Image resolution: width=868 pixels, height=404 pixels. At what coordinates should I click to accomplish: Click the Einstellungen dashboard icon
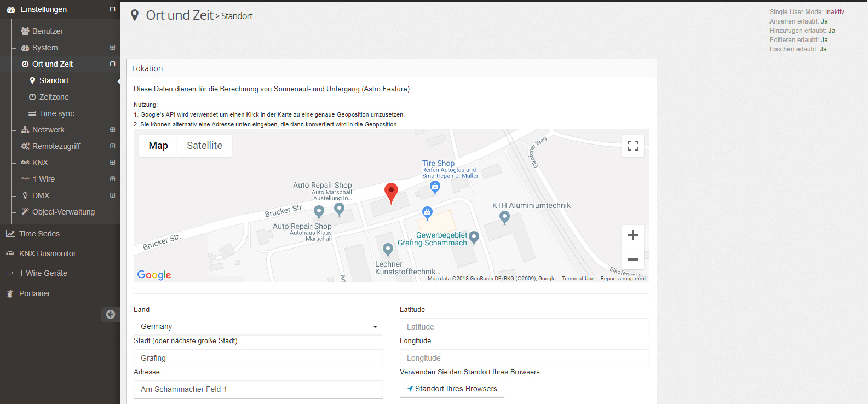pos(11,9)
